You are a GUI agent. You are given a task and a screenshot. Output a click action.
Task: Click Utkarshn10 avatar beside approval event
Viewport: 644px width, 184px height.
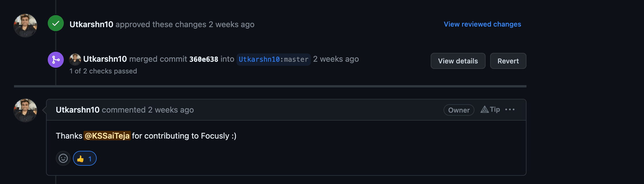click(x=25, y=25)
